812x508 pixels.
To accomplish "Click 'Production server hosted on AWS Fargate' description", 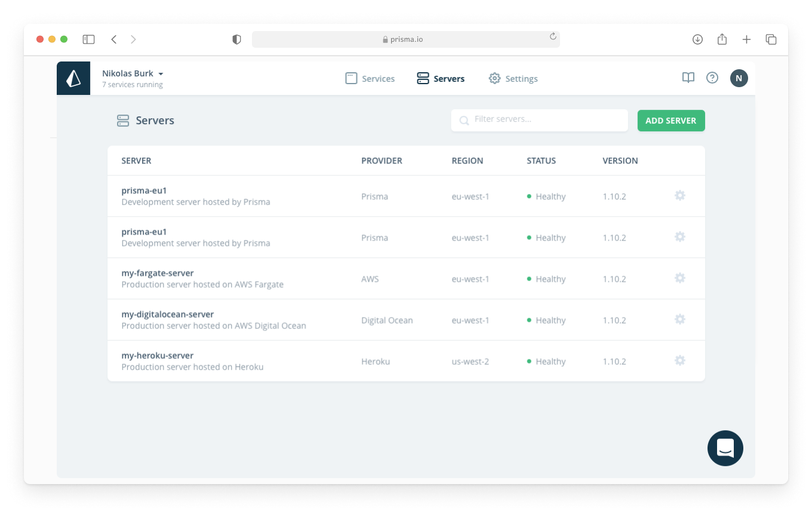I will coord(202,285).
